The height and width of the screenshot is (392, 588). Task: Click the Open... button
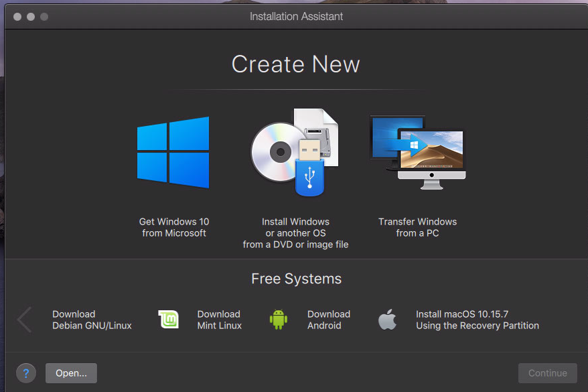(71, 373)
